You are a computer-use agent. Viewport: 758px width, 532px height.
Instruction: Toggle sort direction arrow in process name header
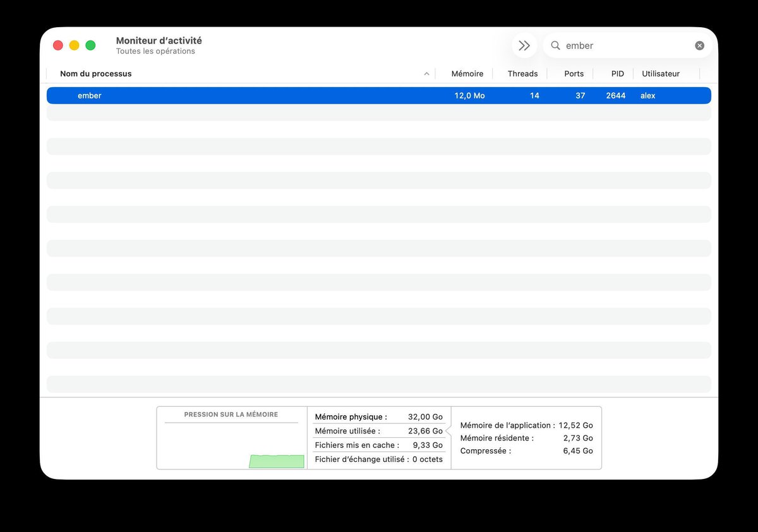426,74
